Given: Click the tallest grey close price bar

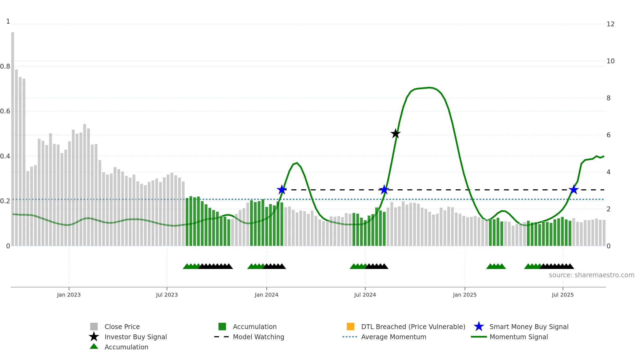Looking at the screenshot, I should [x=13, y=139].
